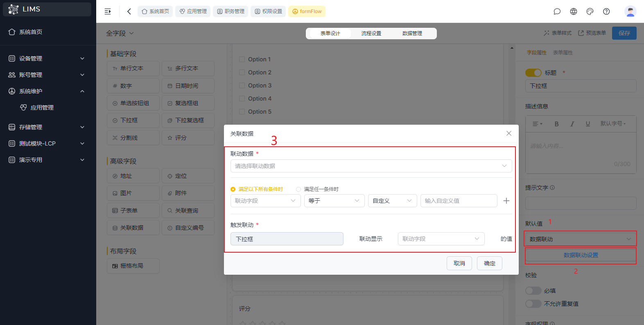644x325 pixels.
Task: Open the theme palette icon
Action: click(x=590, y=11)
